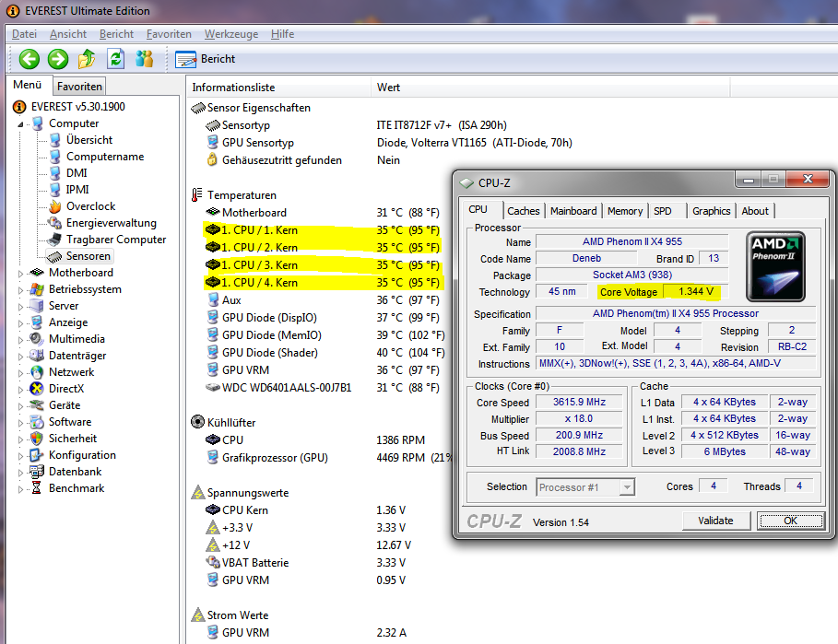Refresh the view with the refresh icon
The image size is (838, 644).
(115, 59)
